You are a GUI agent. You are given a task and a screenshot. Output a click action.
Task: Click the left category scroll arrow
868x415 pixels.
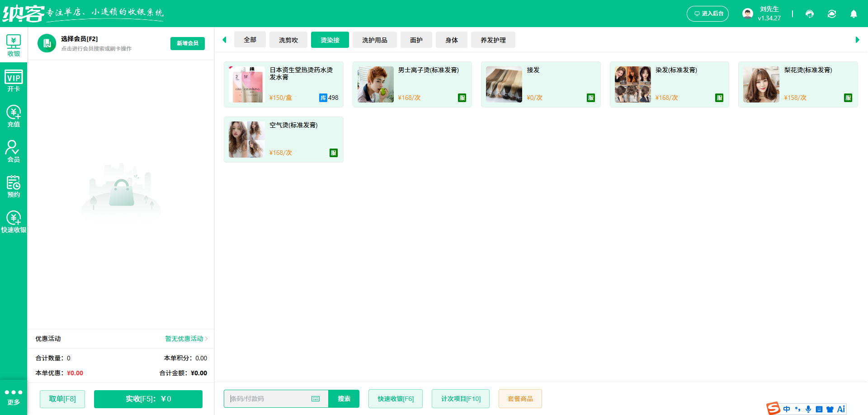pos(225,40)
